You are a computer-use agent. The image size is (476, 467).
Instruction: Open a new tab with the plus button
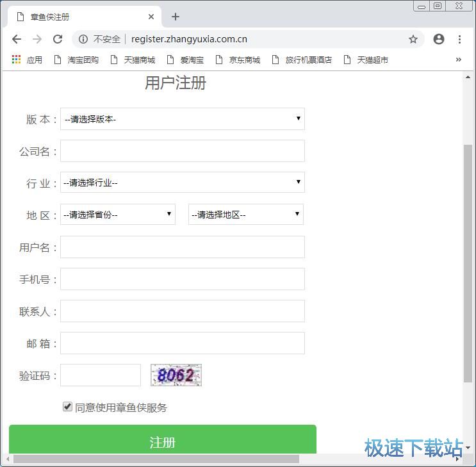pyautogui.click(x=176, y=17)
